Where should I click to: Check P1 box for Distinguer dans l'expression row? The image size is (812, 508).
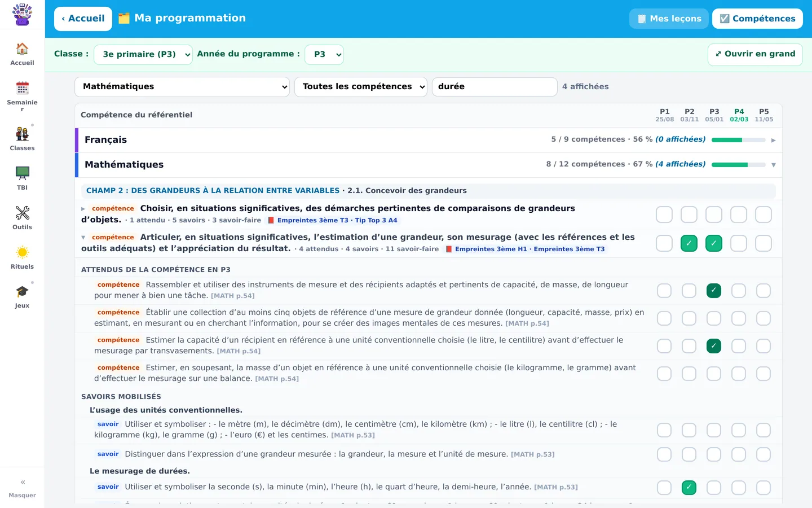click(664, 454)
